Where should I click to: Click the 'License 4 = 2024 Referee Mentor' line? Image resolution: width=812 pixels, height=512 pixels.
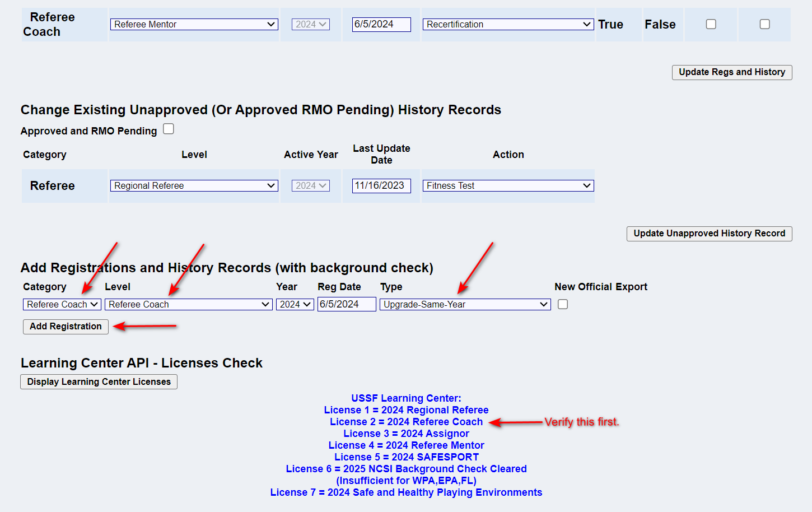(x=407, y=445)
